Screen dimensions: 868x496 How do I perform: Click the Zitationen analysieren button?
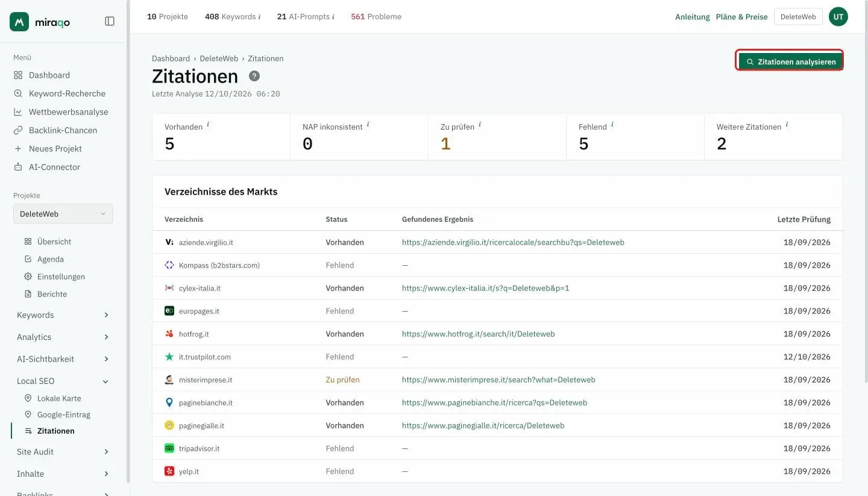click(x=791, y=61)
